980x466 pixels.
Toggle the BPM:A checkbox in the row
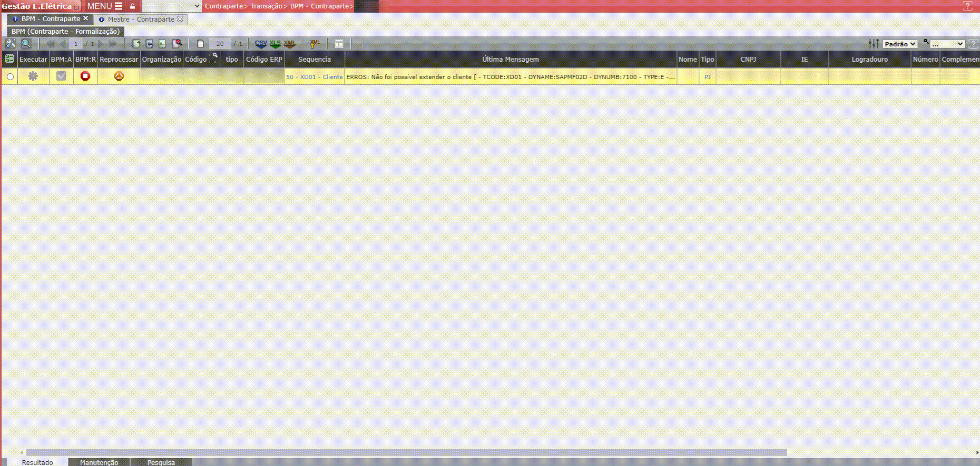pos(61,76)
